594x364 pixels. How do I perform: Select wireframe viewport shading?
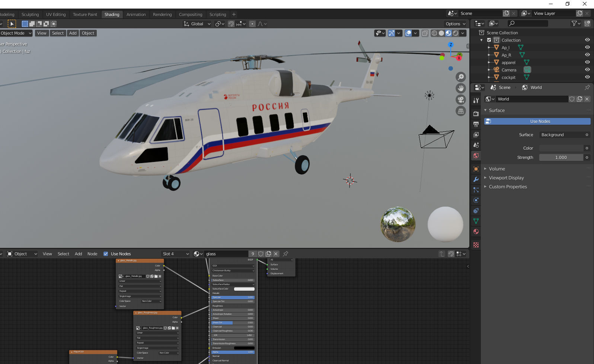coord(434,33)
